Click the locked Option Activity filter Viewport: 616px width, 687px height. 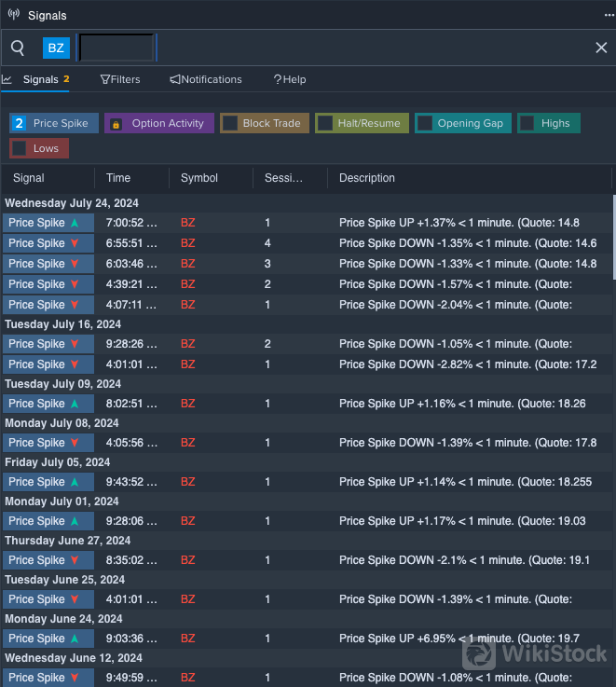click(157, 123)
